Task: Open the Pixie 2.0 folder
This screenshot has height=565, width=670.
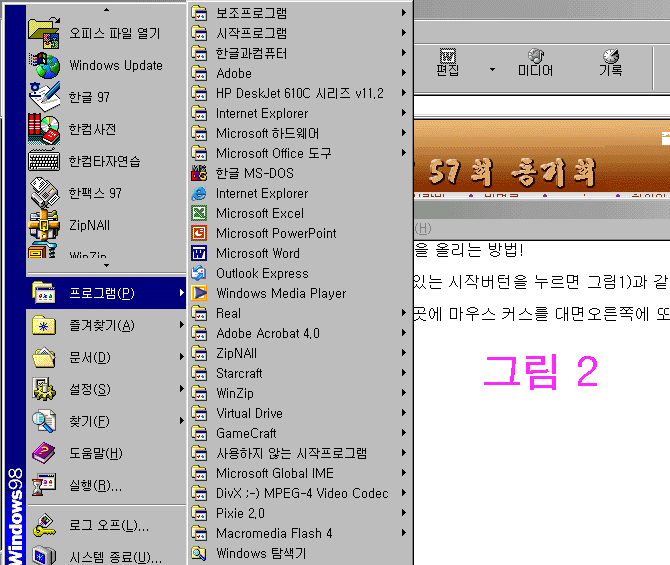Action: (x=301, y=513)
